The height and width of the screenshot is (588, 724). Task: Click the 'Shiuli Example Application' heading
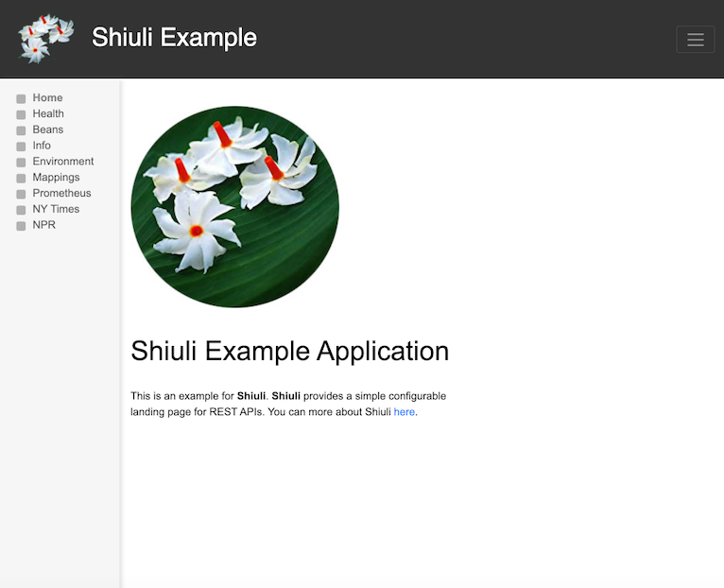click(x=290, y=351)
